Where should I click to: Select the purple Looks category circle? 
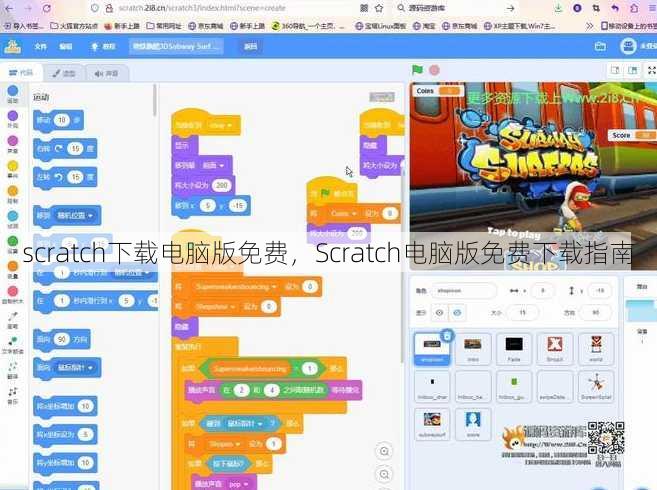pyautogui.click(x=13, y=115)
